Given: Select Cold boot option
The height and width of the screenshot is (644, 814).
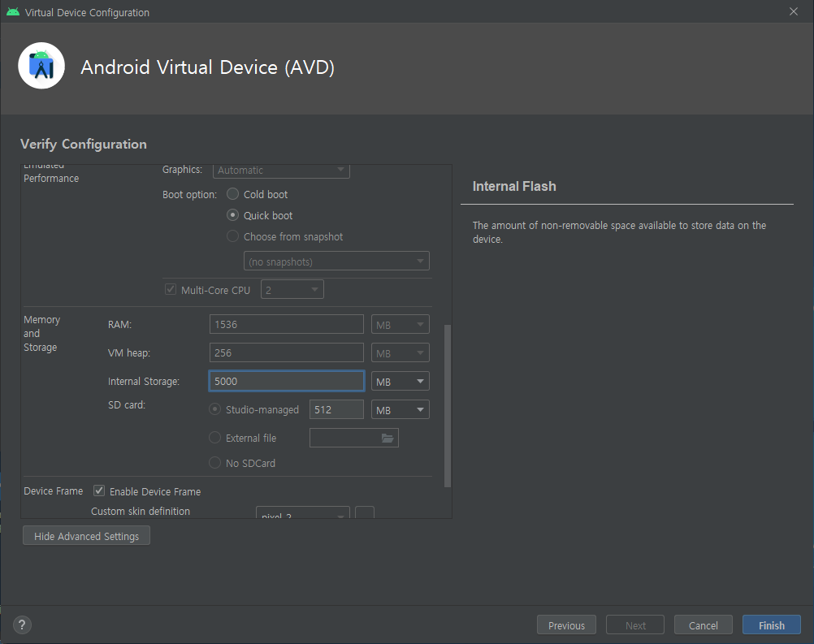Looking at the screenshot, I should 232,194.
